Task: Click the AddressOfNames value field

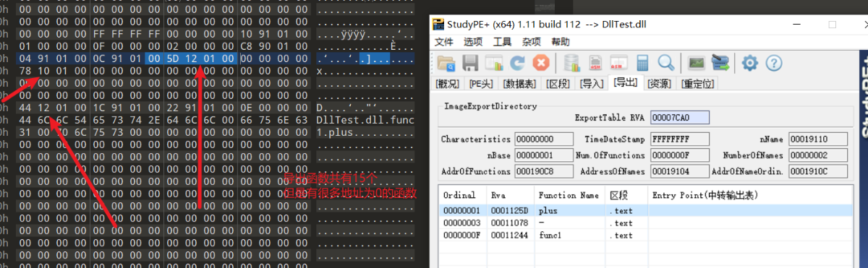Action: [x=680, y=171]
